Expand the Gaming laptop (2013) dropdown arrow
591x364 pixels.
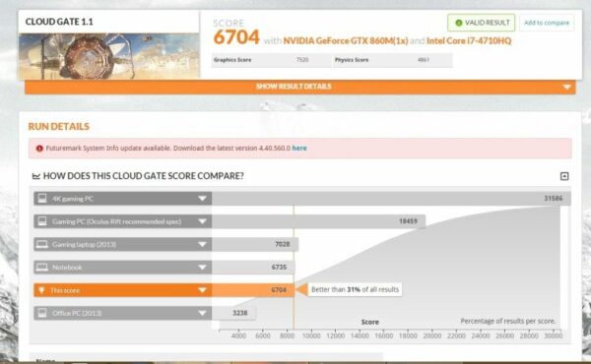point(202,244)
